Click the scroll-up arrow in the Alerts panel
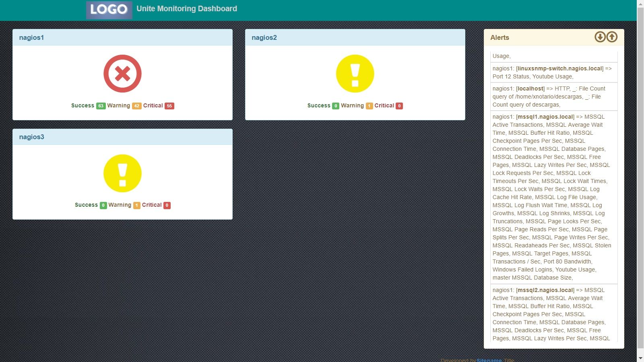 pyautogui.click(x=612, y=37)
